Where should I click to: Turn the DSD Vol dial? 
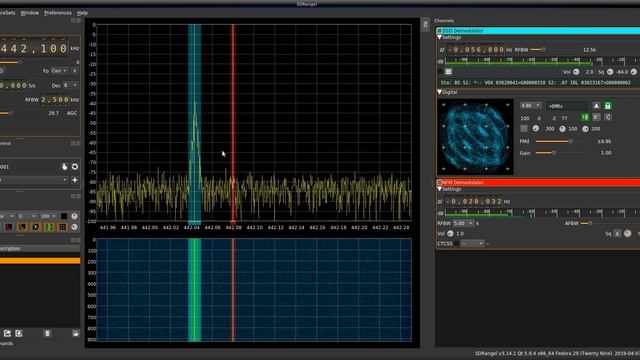click(576, 72)
